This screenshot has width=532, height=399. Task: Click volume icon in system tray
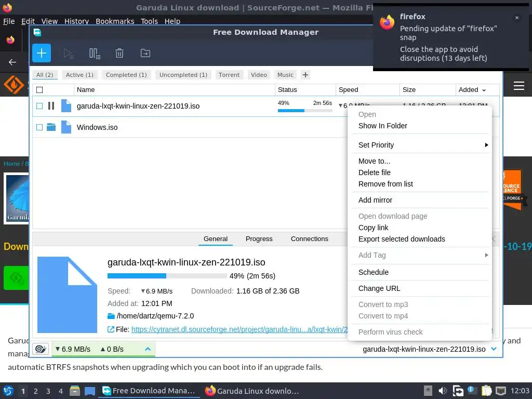point(443,391)
